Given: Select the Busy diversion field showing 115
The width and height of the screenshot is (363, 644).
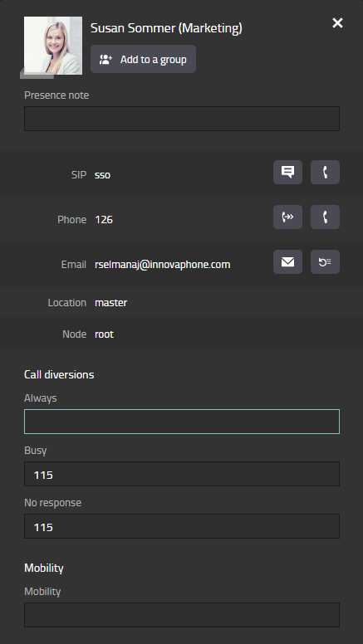Looking at the screenshot, I should click(182, 474).
